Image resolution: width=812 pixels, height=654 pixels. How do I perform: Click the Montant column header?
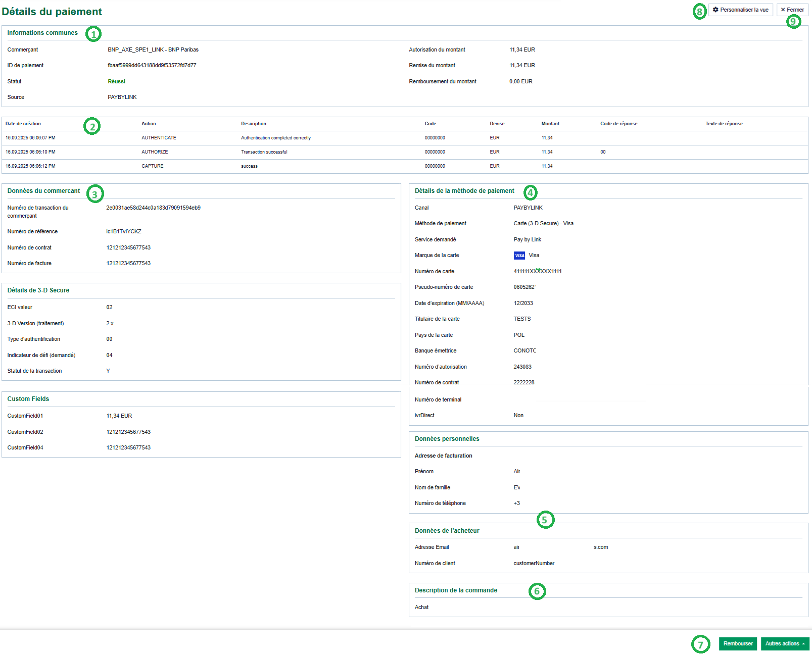point(550,124)
